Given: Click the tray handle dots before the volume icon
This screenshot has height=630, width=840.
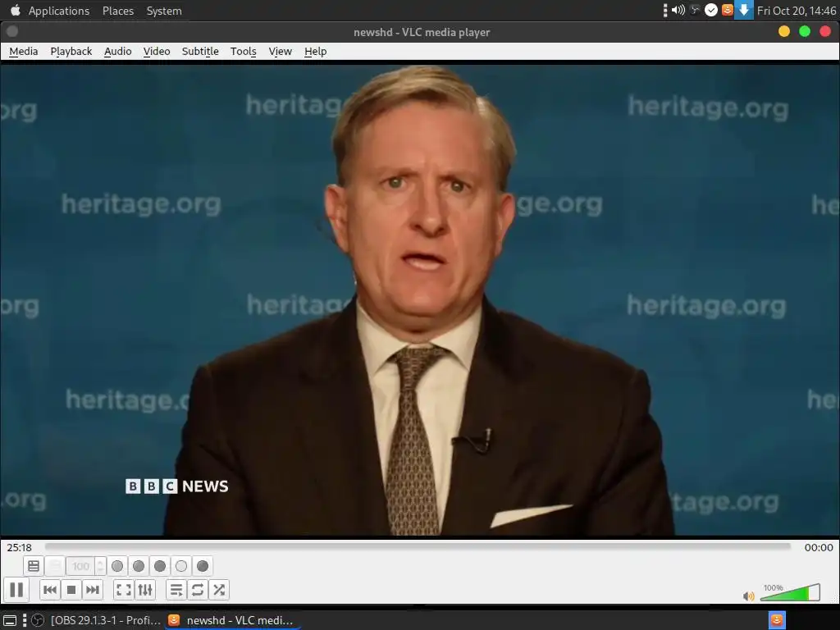Looking at the screenshot, I should point(664,10).
